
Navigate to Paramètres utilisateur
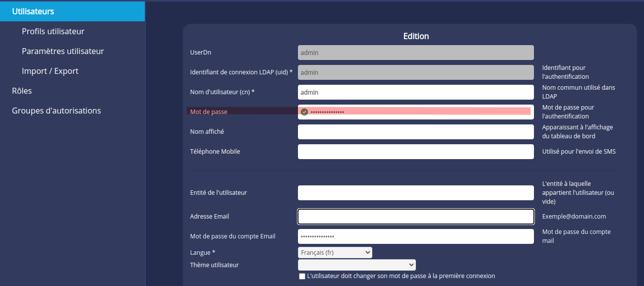(x=63, y=51)
